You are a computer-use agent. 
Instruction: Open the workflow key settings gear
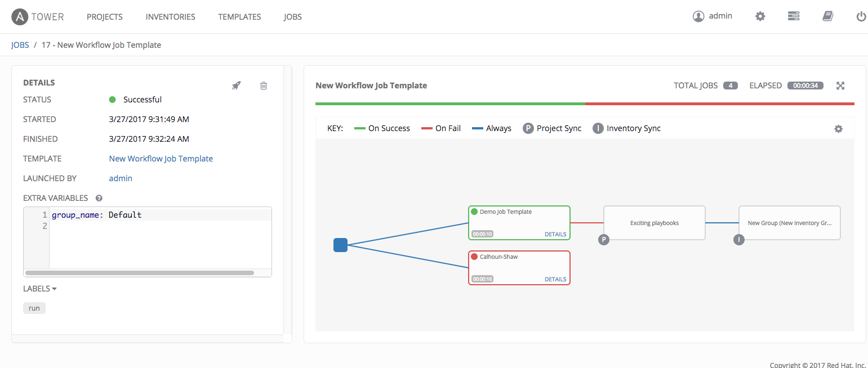pyautogui.click(x=838, y=129)
